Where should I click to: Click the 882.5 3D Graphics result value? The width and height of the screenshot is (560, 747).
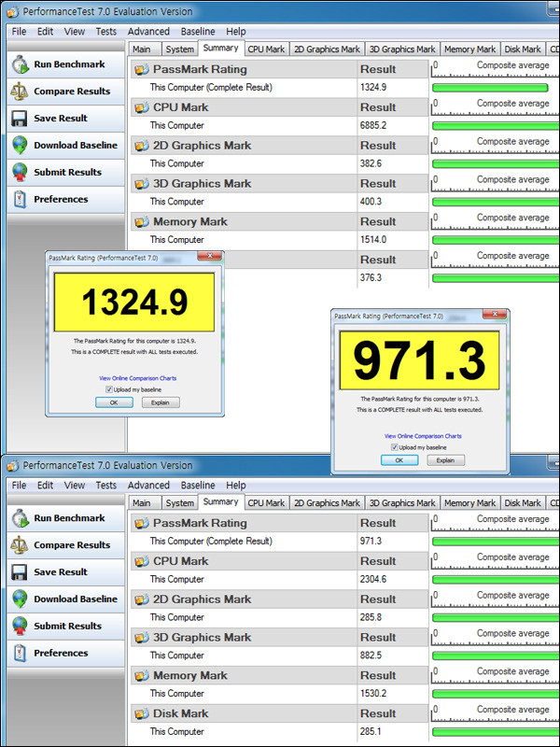click(x=371, y=656)
